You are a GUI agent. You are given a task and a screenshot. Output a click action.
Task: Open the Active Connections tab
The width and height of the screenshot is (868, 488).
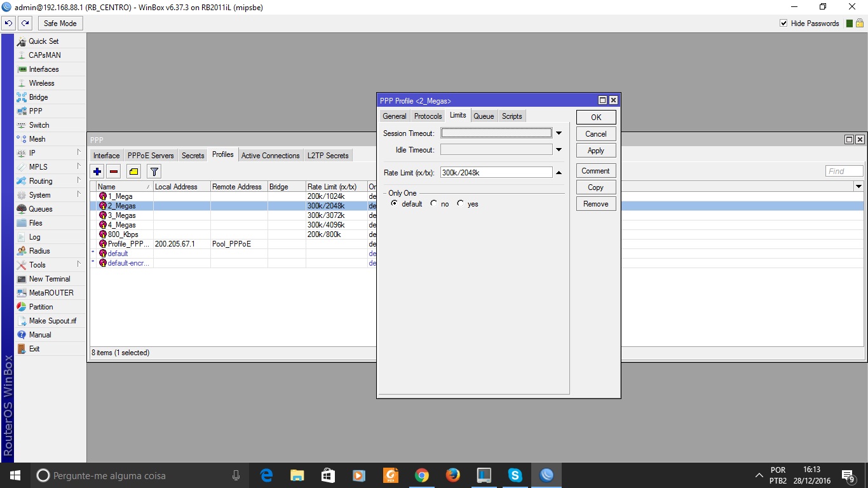pos(270,156)
